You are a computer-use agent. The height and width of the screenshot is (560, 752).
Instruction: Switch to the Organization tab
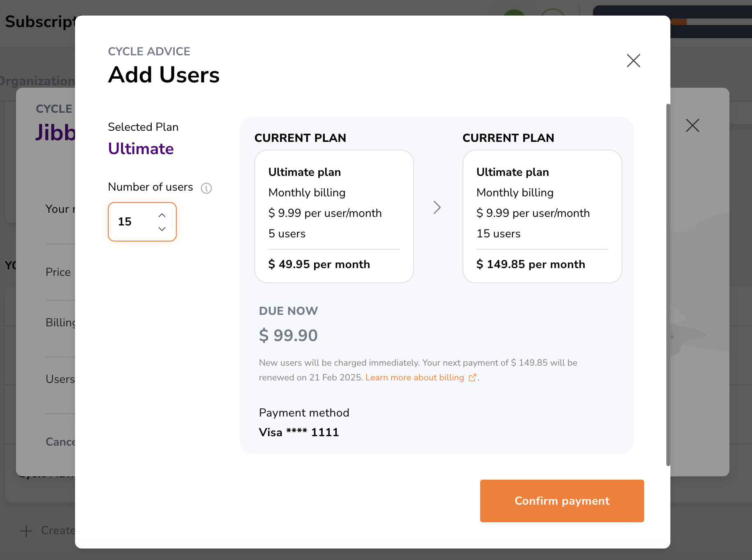37,81
